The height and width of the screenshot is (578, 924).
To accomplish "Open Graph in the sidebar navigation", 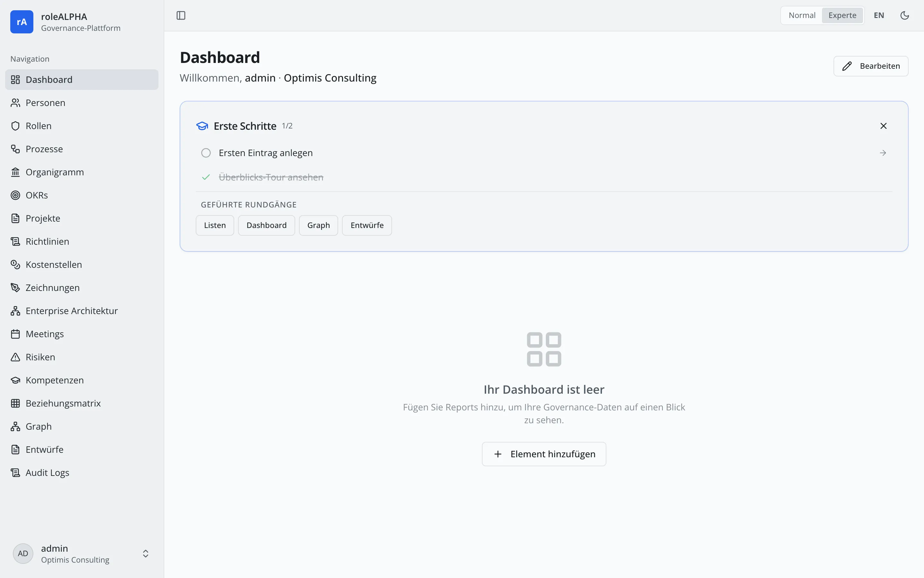I will click(x=82, y=426).
